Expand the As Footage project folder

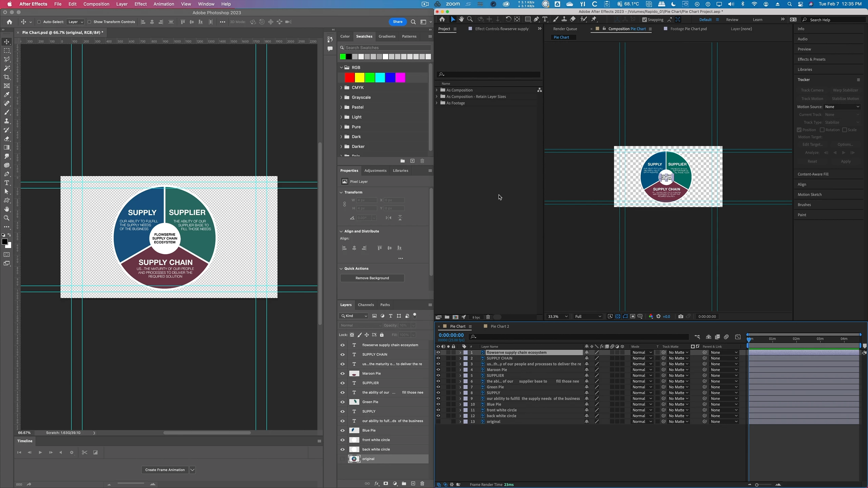pyautogui.click(x=437, y=103)
